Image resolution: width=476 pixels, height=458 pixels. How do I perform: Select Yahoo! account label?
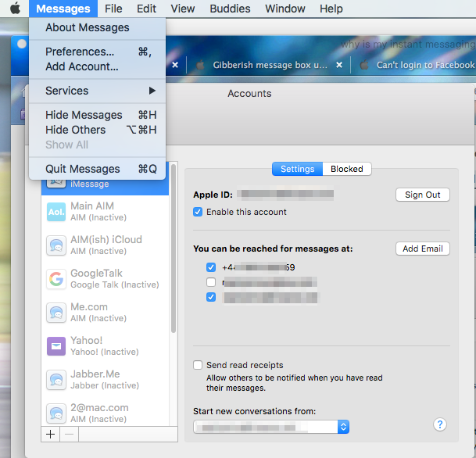coord(87,340)
